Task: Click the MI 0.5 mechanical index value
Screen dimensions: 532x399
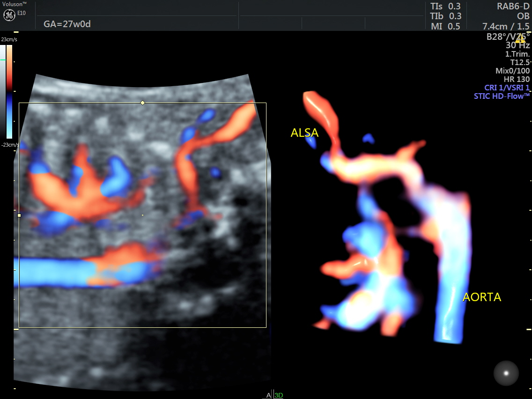Action: click(x=445, y=26)
